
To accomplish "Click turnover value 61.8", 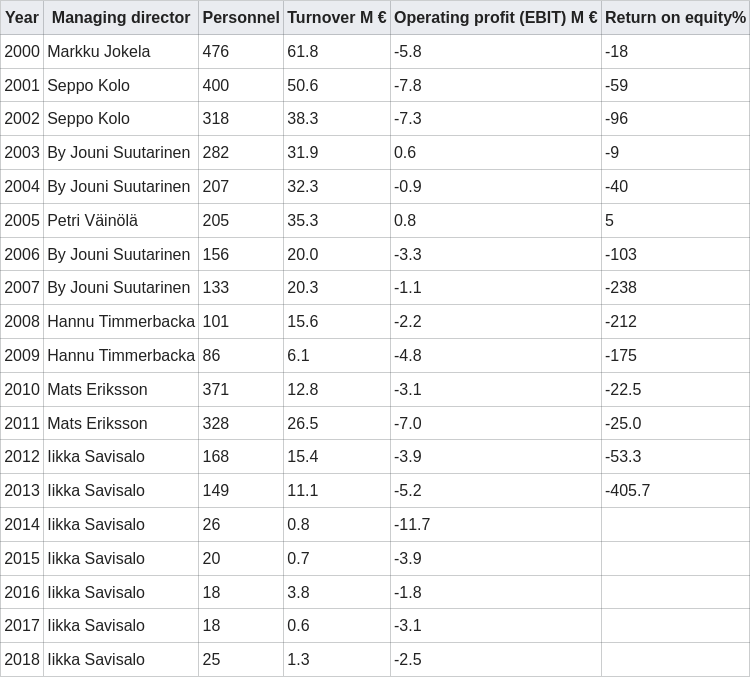I will tap(303, 52).
